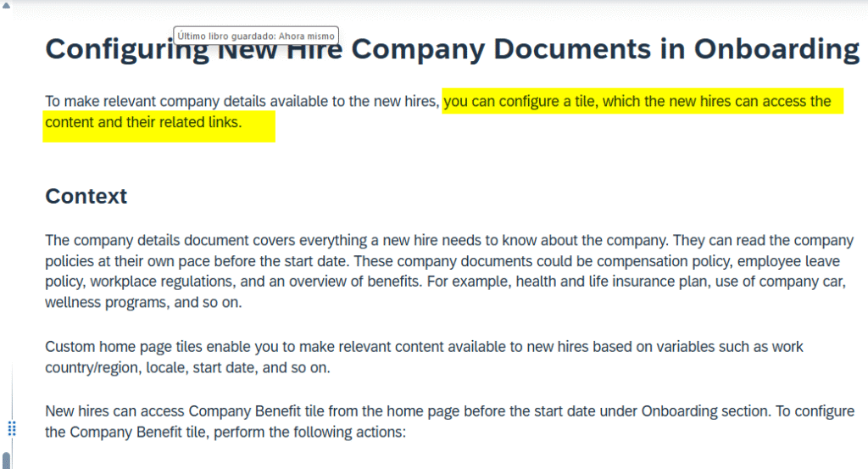Click the gray scrollbar thumb at bottom-left
The width and height of the screenshot is (868, 469).
(x=8, y=461)
